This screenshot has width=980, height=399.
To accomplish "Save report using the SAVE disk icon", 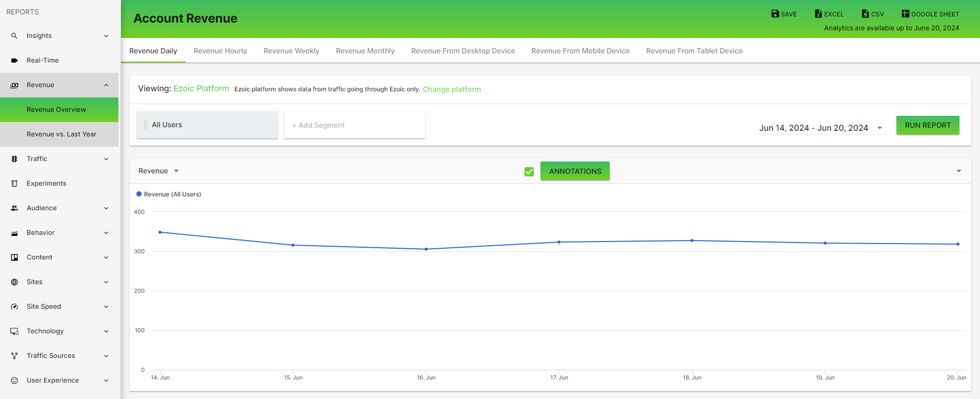I will pos(775,14).
